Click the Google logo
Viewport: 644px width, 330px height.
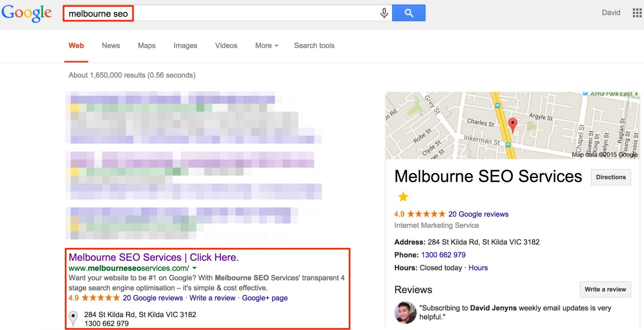click(27, 13)
